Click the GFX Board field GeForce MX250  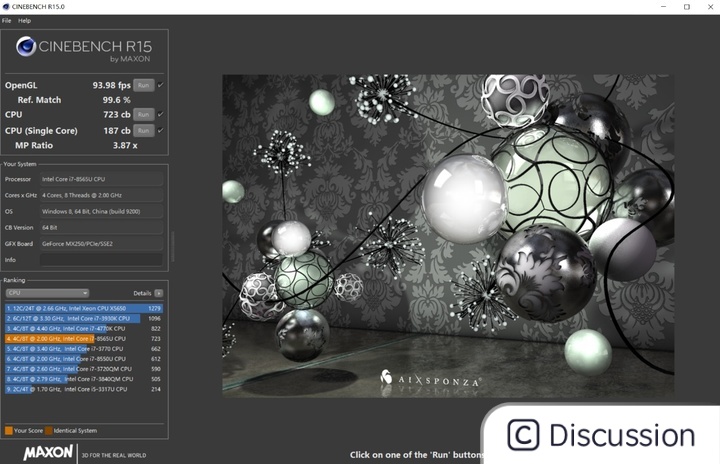tap(101, 244)
